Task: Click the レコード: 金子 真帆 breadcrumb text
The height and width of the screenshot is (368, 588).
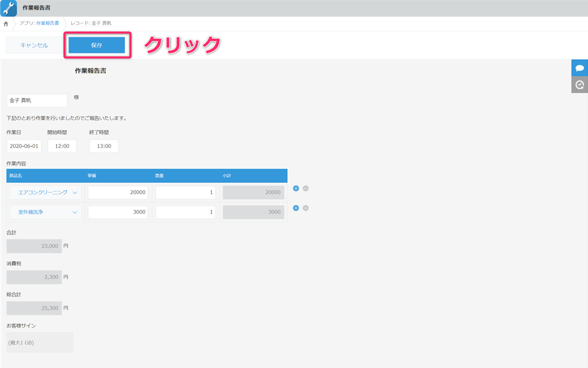Action: (x=91, y=23)
